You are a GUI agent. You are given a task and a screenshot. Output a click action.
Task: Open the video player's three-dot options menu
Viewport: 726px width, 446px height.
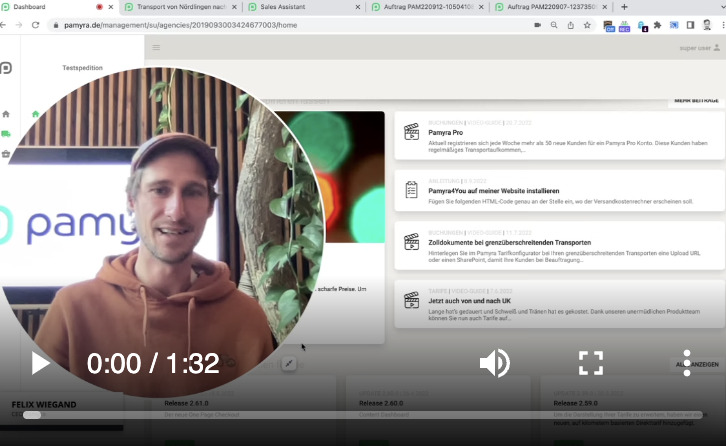point(687,363)
